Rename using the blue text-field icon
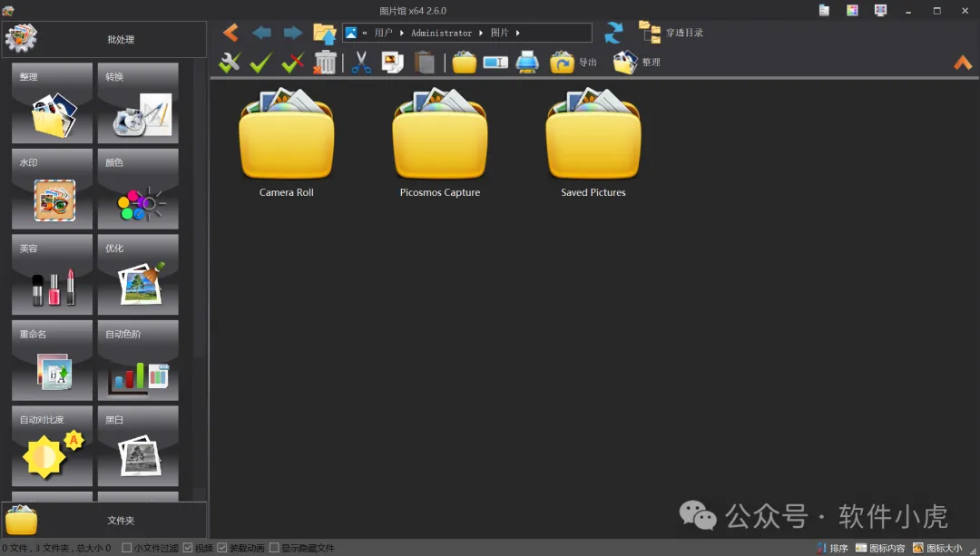This screenshot has width=980, height=556. click(495, 63)
